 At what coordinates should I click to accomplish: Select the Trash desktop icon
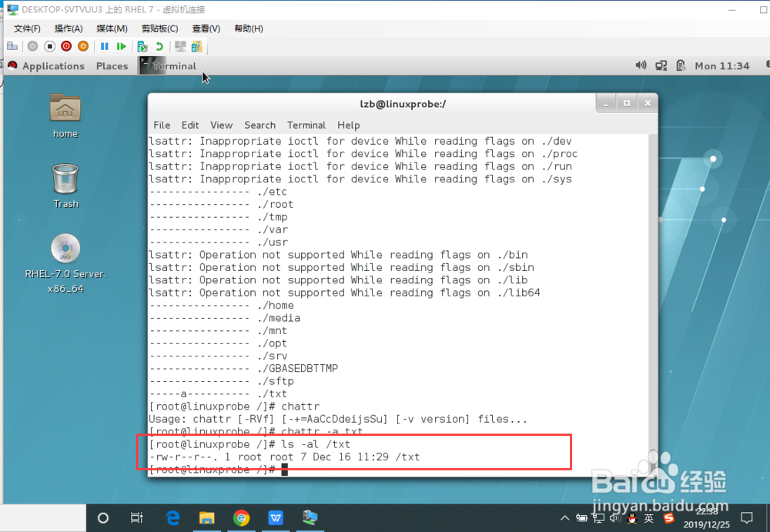[65, 186]
